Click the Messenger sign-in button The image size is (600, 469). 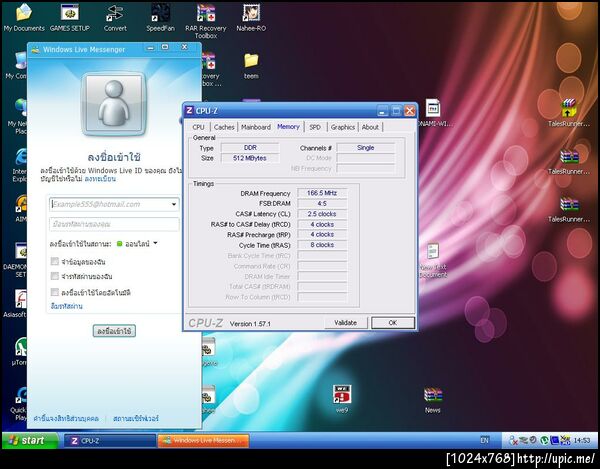tap(114, 331)
